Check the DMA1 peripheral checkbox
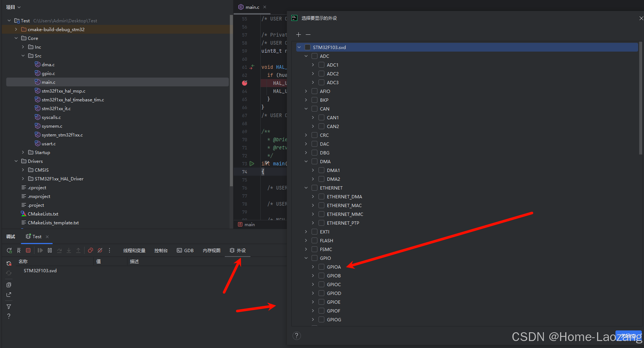 [x=321, y=170]
